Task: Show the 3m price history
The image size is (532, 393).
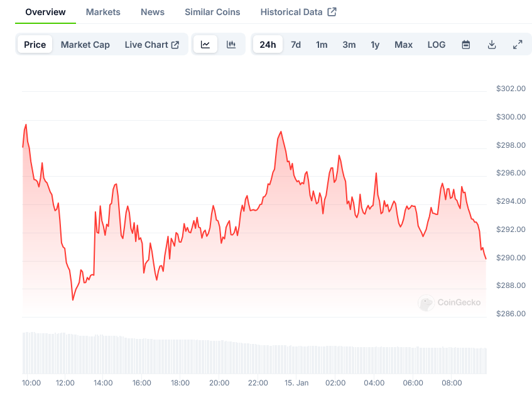Action: pos(349,45)
